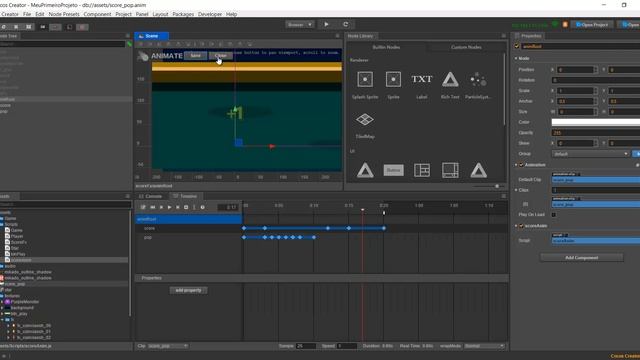Pick the Button UI node icon
The image size is (640, 360).
point(393,170)
